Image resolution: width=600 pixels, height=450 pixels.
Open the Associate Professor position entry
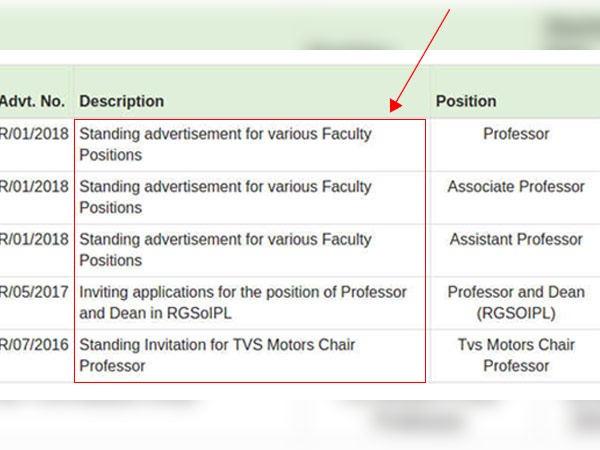point(515,187)
